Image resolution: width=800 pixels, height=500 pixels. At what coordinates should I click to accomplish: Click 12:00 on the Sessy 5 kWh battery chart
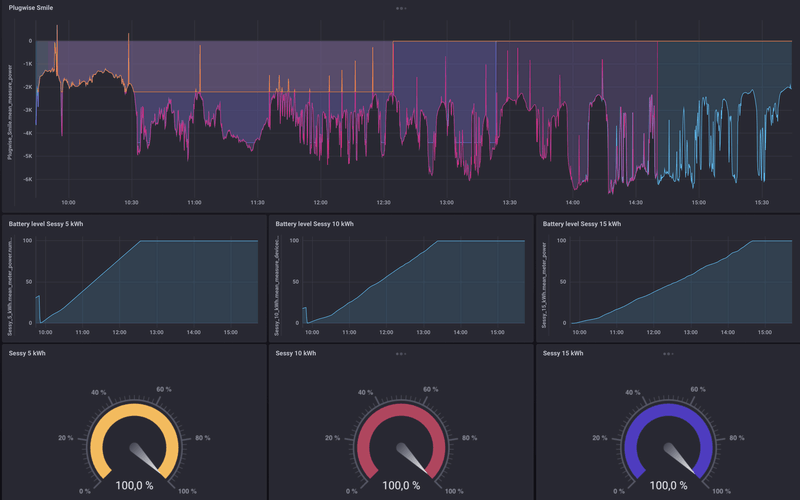119,332
